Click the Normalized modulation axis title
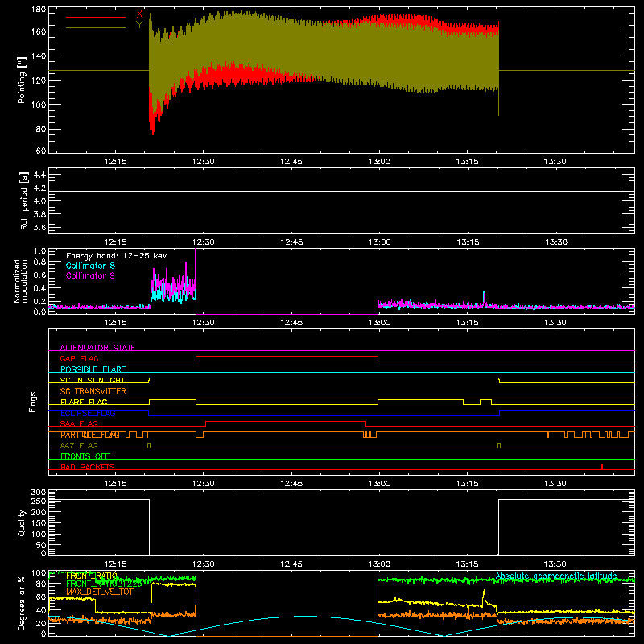The image size is (644, 644). point(20,281)
